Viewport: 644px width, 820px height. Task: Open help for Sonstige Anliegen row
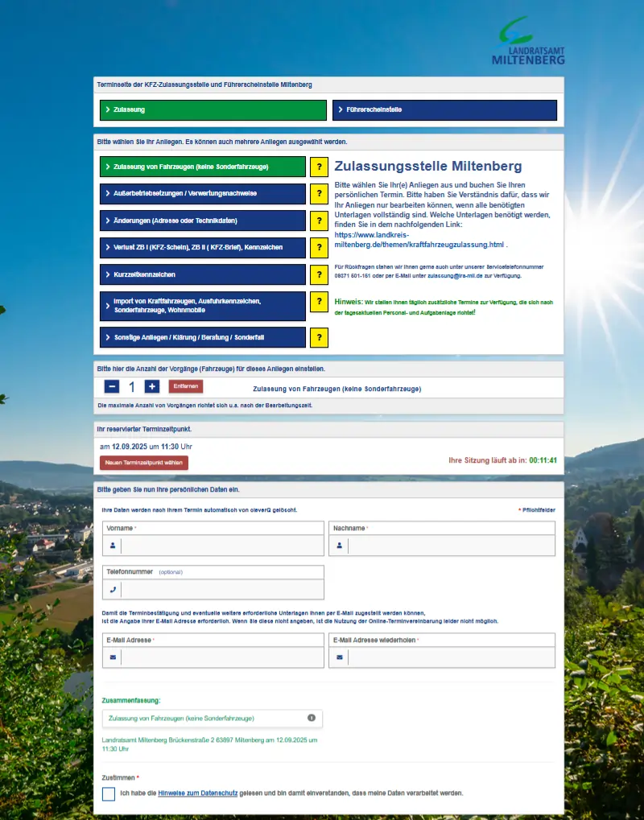(319, 337)
